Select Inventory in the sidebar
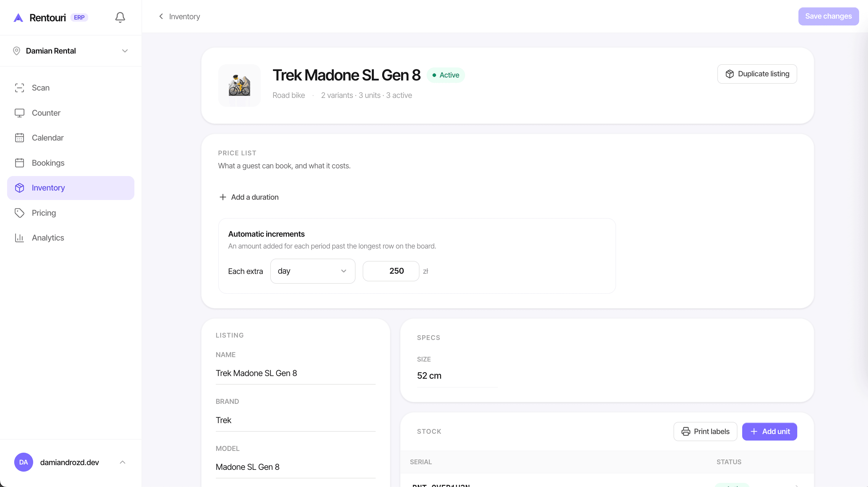Screen dimensions: 868x487 click(71, 188)
